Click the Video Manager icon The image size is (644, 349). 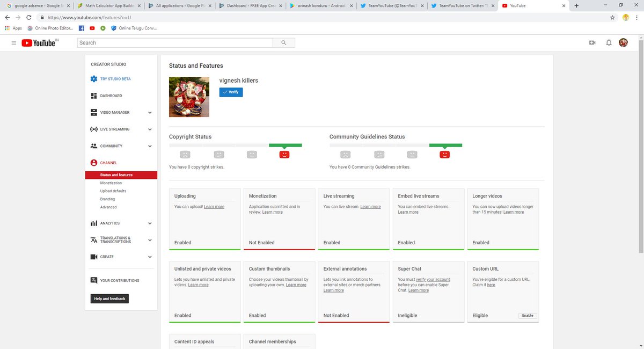(x=94, y=112)
